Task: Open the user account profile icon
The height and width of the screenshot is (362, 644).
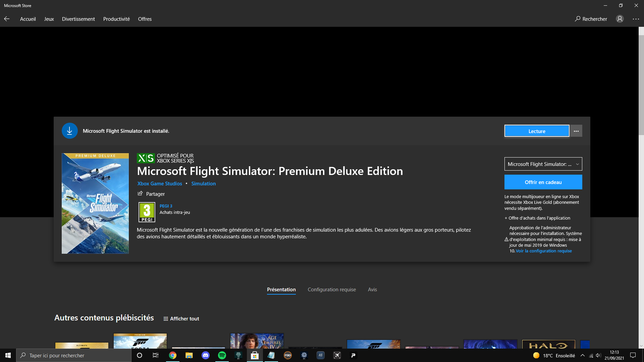Action: pyautogui.click(x=620, y=19)
